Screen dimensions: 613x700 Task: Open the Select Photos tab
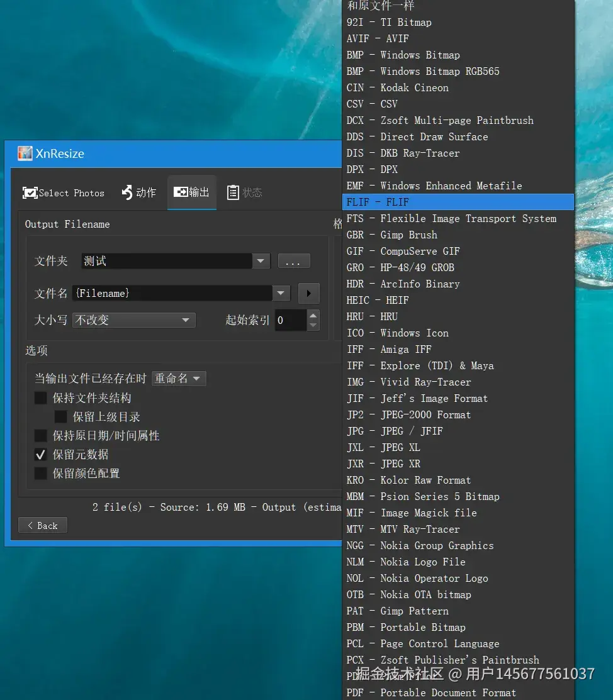[64, 193]
